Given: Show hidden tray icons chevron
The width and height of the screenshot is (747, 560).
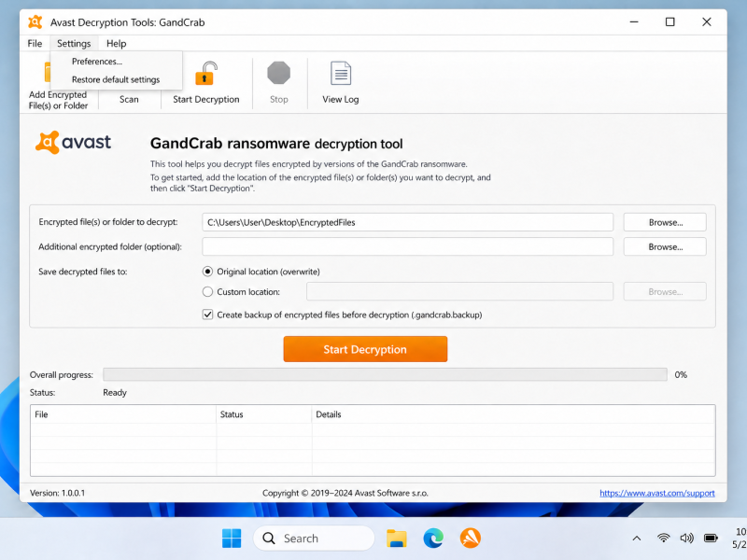Looking at the screenshot, I should click(x=637, y=539).
